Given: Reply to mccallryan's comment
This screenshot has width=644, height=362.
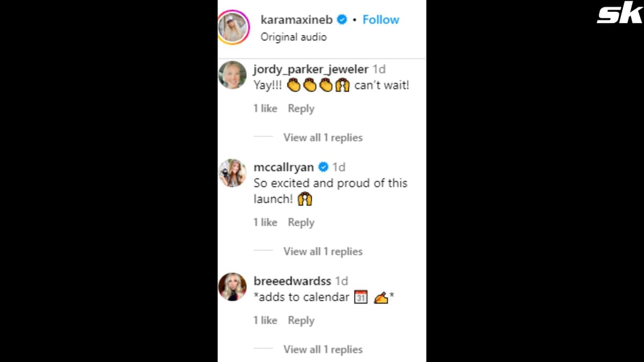Looking at the screenshot, I should pos(301,223).
